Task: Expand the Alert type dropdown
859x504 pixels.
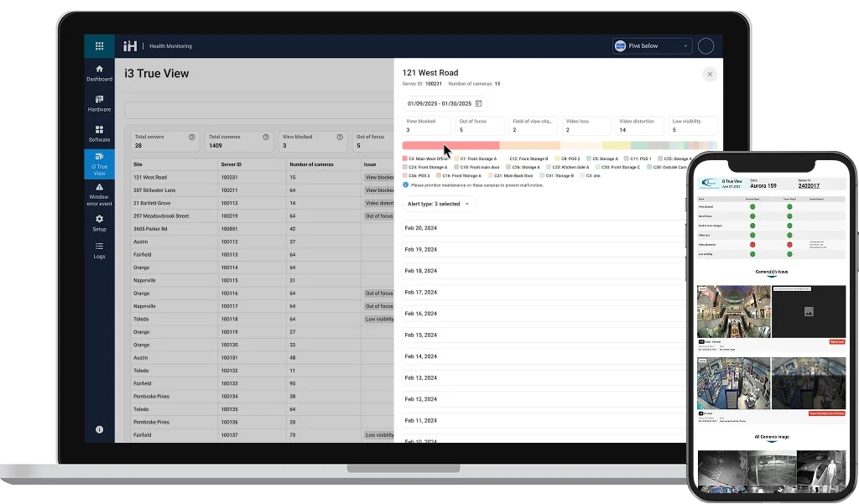Action: (440, 204)
